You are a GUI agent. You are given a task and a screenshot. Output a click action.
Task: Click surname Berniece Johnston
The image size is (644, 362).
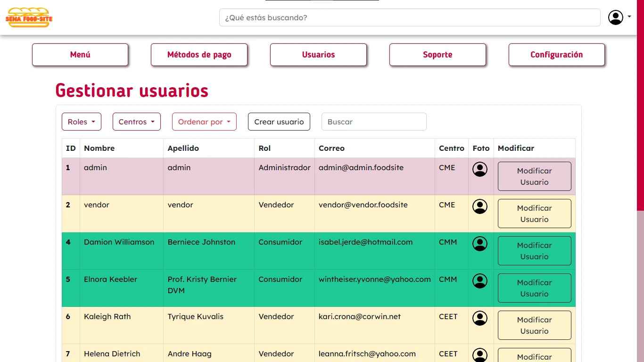click(x=201, y=242)
